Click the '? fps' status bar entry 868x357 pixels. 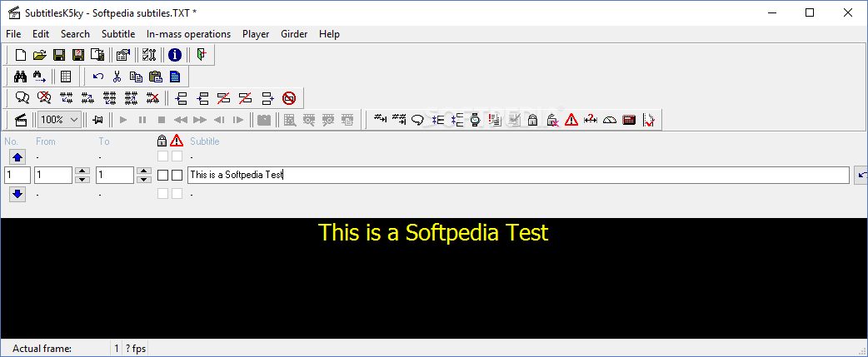pyautogui.click(x=135, y=349)
